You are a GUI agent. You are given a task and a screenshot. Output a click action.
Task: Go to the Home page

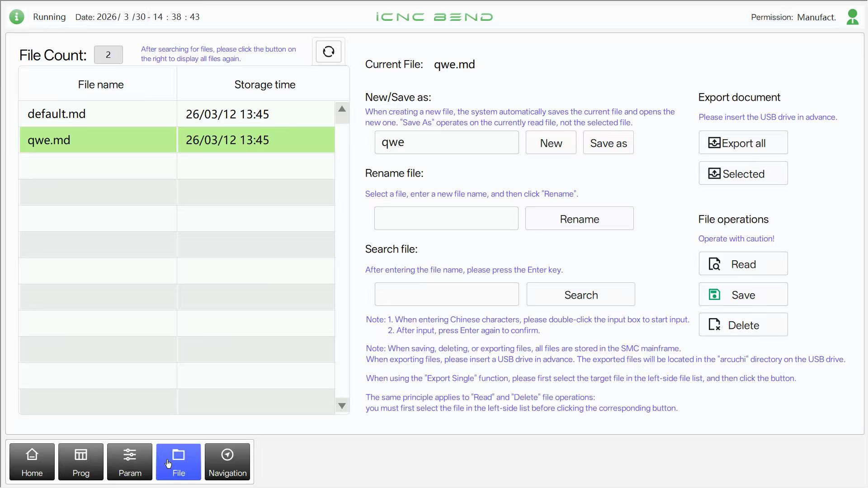click(x=32, y=462)
